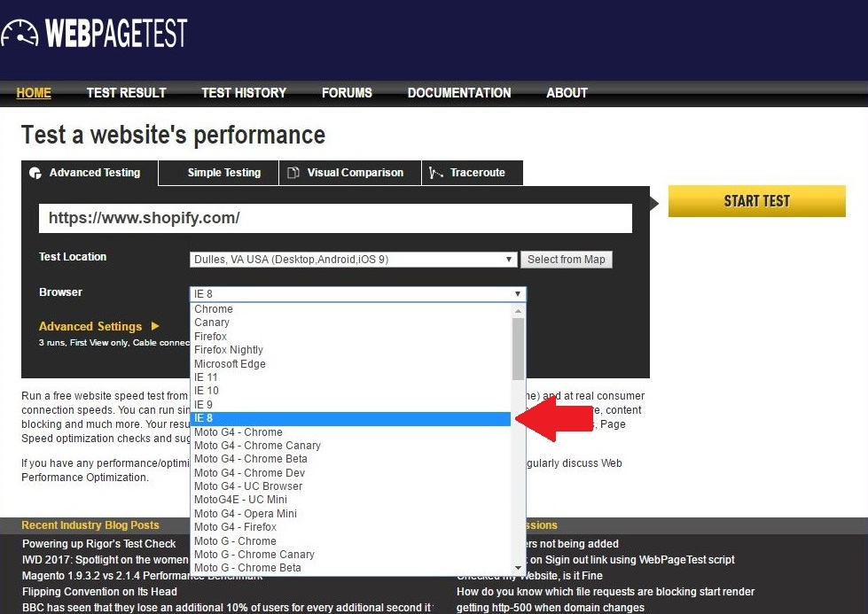Expand the Advanced Settings section
Image resolution: width=868 pixels, height=614 pixels.
click(90, 326)
